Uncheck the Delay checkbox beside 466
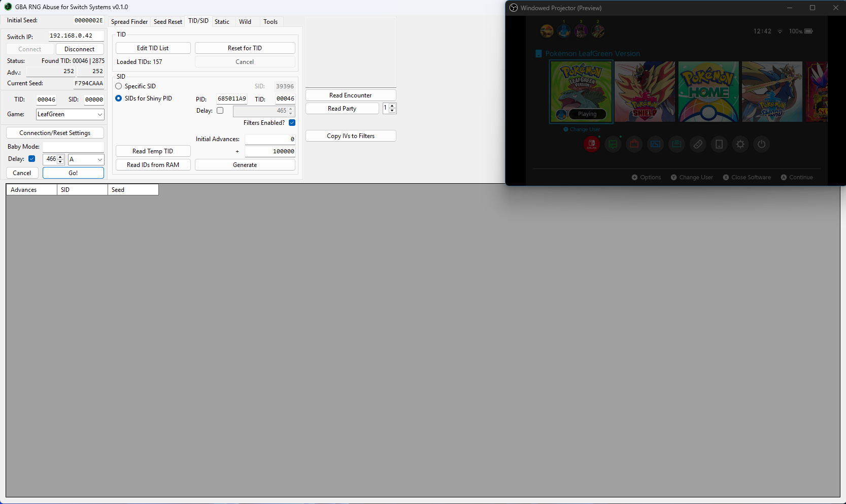This screenshot has height=504, width=846. tap(32, 159)
